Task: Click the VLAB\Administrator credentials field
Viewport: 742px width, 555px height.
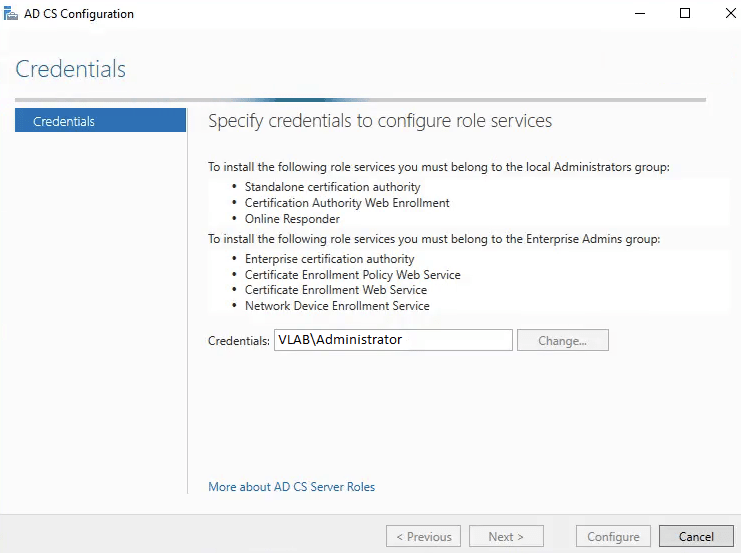Action: tap(392, 340)
